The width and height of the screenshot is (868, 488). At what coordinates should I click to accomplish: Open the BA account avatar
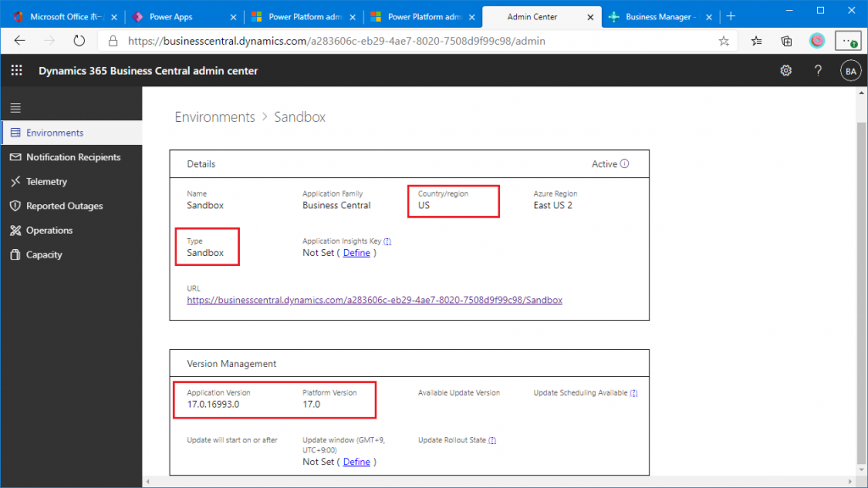click(x=851, y=71)
